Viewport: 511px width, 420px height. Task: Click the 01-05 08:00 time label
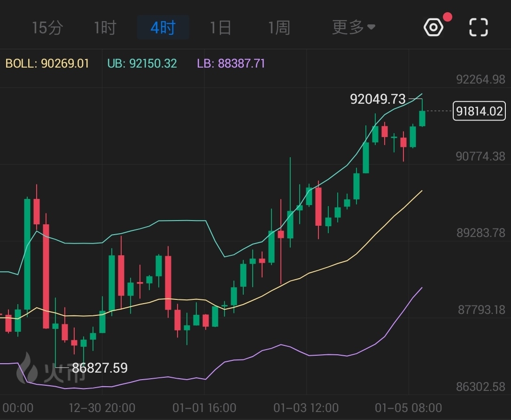pos(410,408)
